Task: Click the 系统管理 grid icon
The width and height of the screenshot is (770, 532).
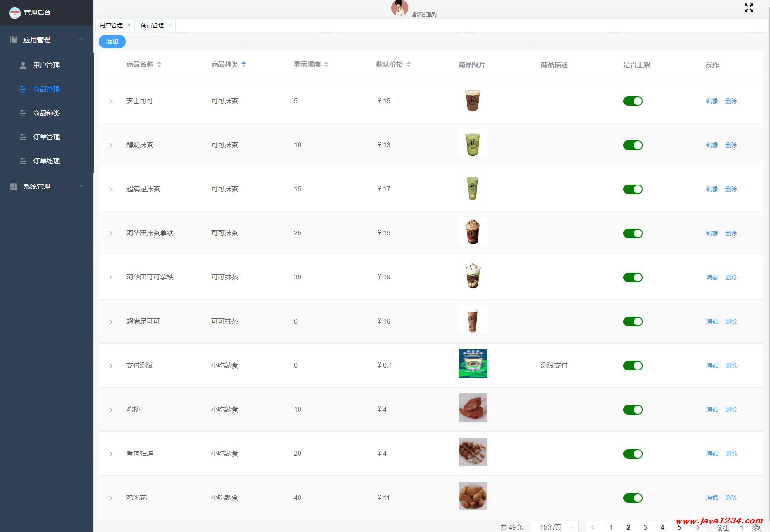Action: point(13,186)
